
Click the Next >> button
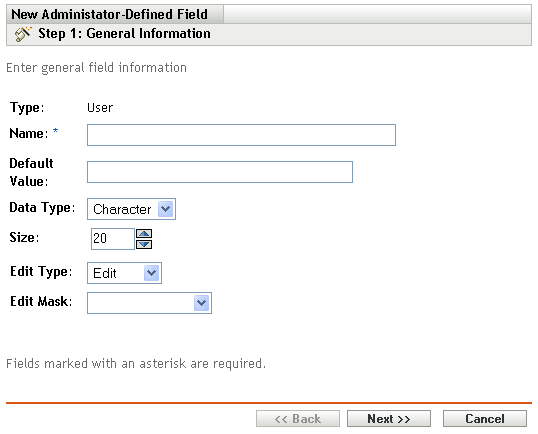pyautogui.click(x=389, y=419)
